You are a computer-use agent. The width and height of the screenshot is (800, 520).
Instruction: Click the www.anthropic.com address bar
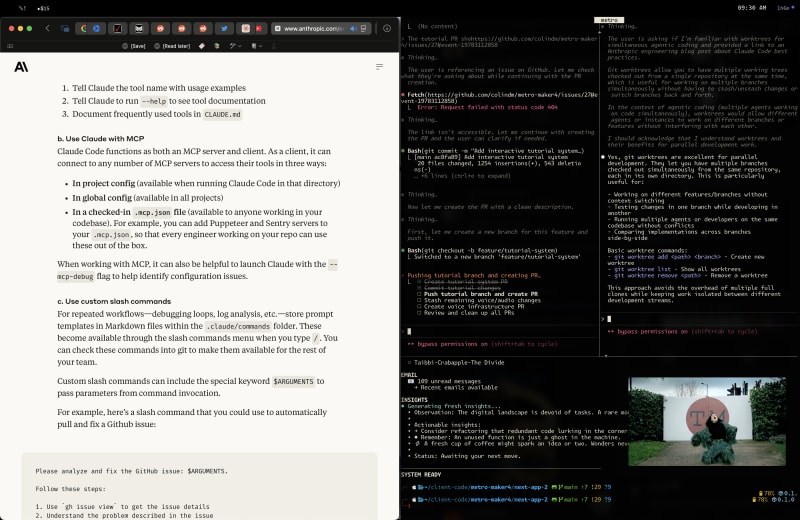[x=320, y=29]
